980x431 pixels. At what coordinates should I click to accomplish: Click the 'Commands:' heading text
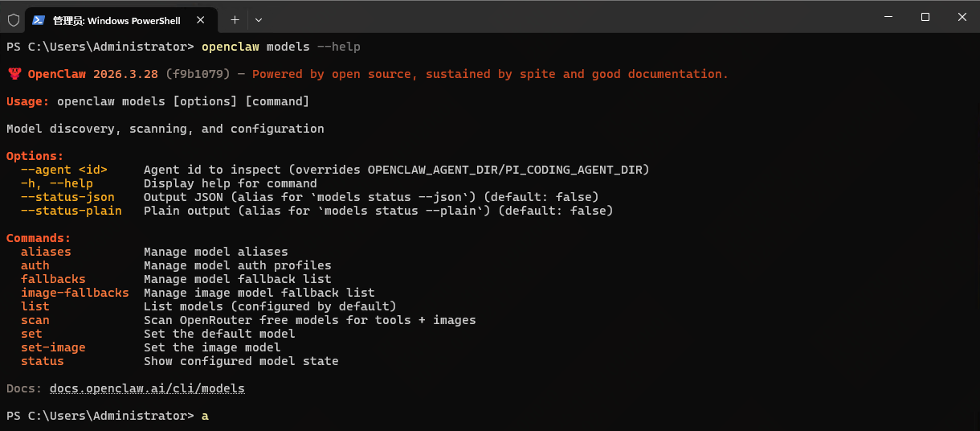coord(39,238)
